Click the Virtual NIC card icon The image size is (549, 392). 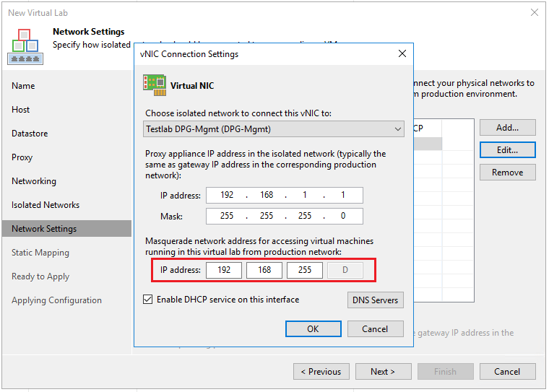coord(155,84)
